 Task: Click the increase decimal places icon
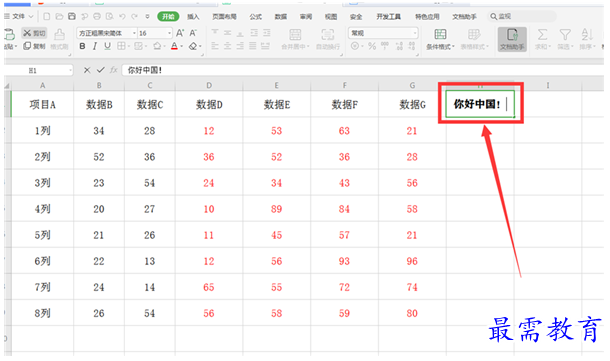(399, 46)
